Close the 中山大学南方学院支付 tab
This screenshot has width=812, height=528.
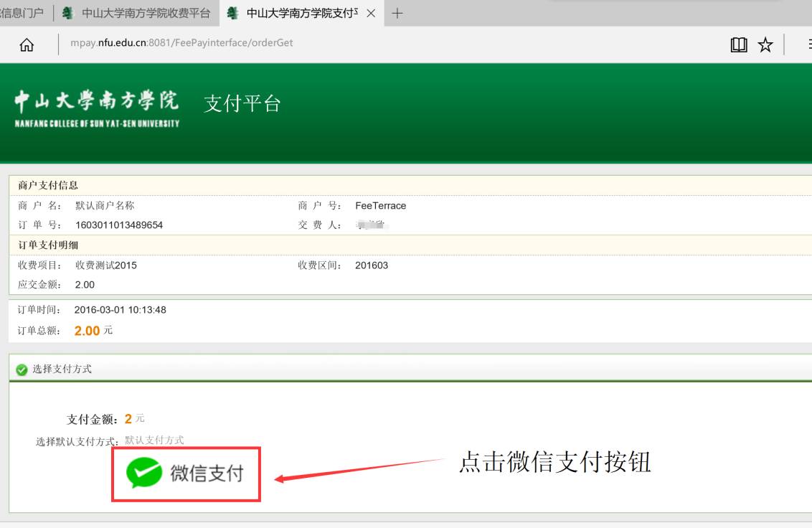(371, 14)
